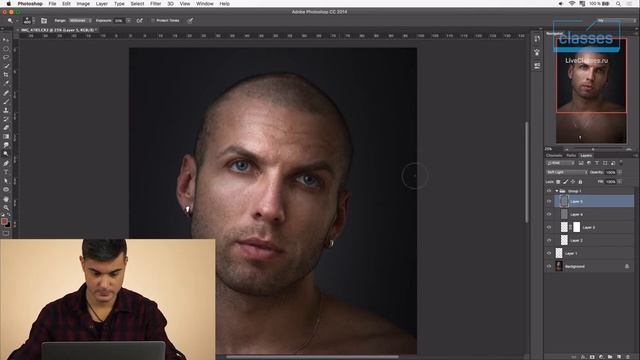Image resolution: width=640 pixels, height=360 pixels.
Task: Collapse the Group 1 folder
Action: (x=557, y=191)
